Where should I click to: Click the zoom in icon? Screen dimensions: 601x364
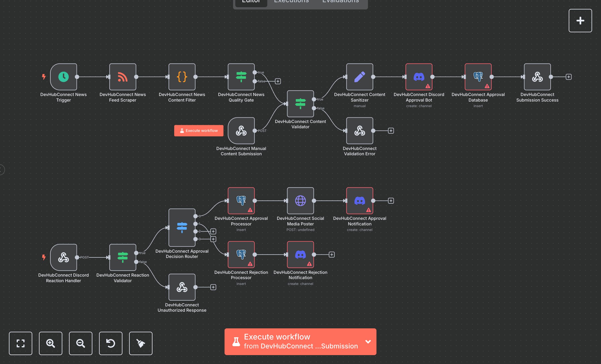pos(50,343)
